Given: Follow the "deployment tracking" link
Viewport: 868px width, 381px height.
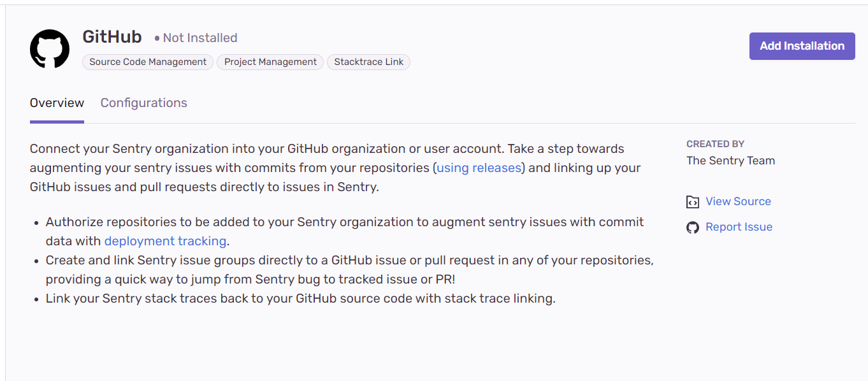Looking at the screenshot, I should coord(165,241).
